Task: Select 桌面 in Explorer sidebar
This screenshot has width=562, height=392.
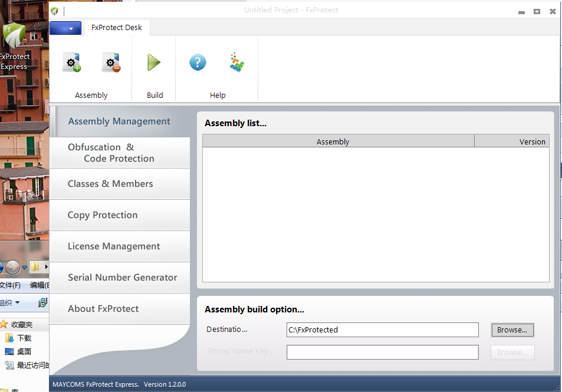Action: click(18, 351)
